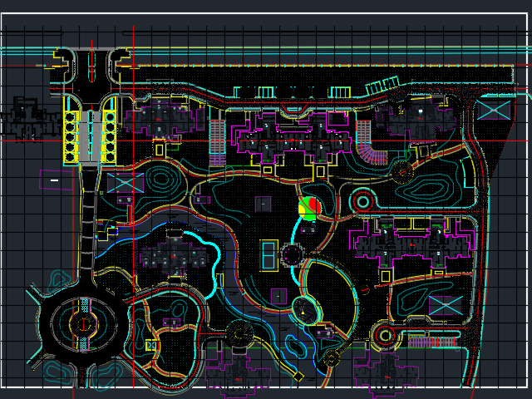532x399 pixels.
Task: Select the large circular entrance plaza center
Action: coord(83,324)
